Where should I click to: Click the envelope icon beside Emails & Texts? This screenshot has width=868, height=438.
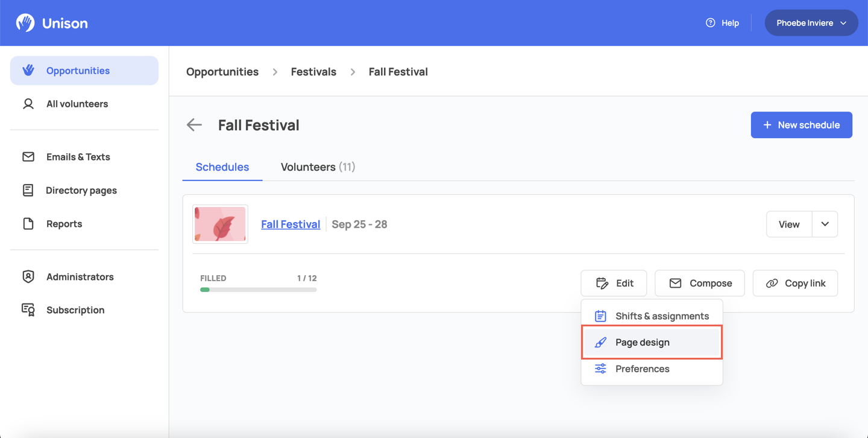(x=28, y=157)
